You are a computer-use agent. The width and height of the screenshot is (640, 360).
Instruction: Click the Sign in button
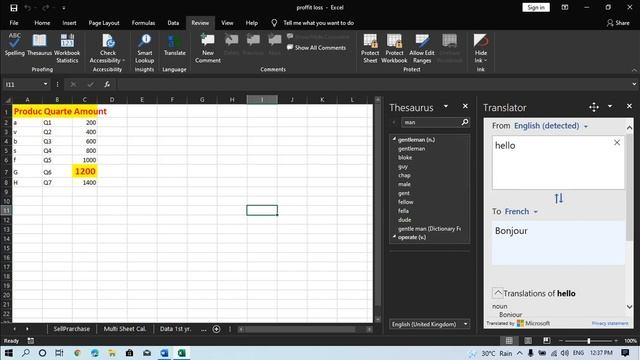pos(536,7)
